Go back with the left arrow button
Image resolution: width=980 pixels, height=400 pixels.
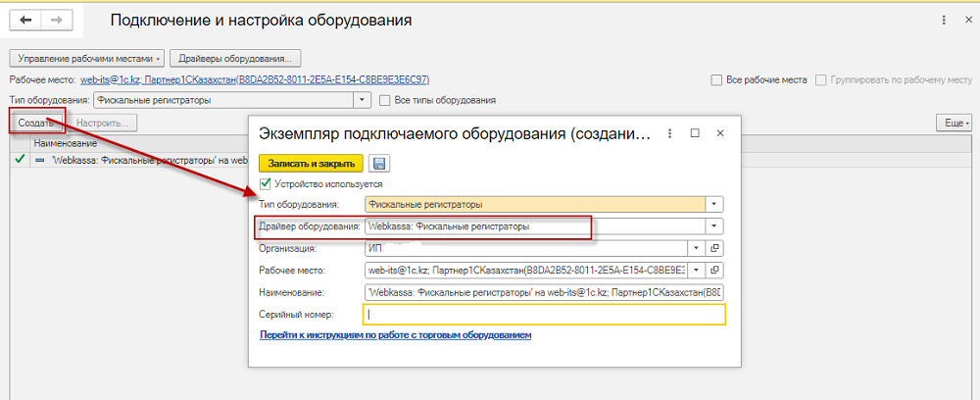(x=25, y=20)
